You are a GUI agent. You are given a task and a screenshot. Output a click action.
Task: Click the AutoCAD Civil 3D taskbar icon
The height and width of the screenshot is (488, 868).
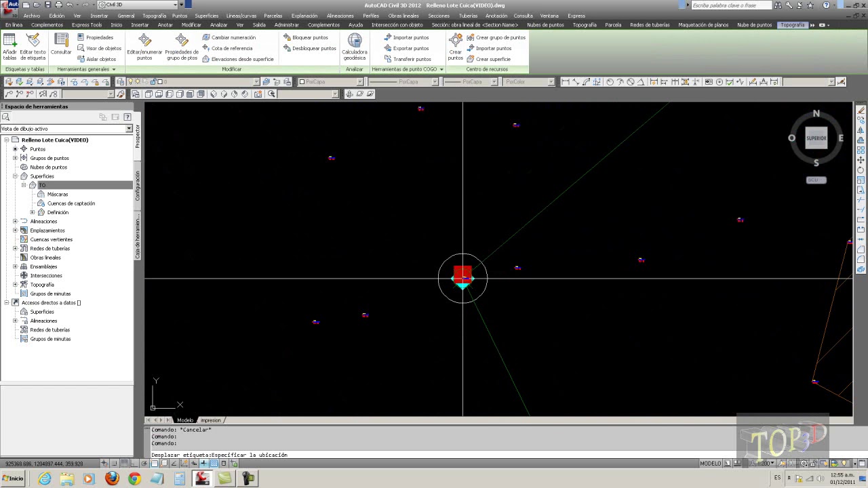202,479
